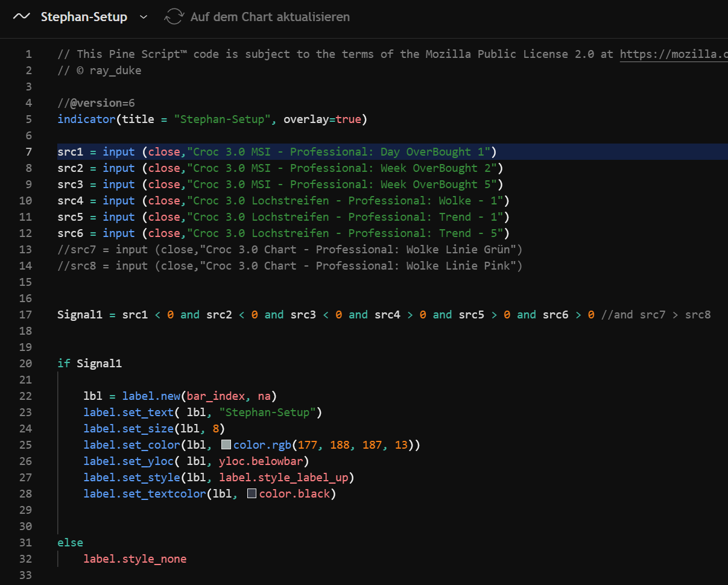Click line number 17 in the gutter
The image size is (728, 585).
click(25, 315)
